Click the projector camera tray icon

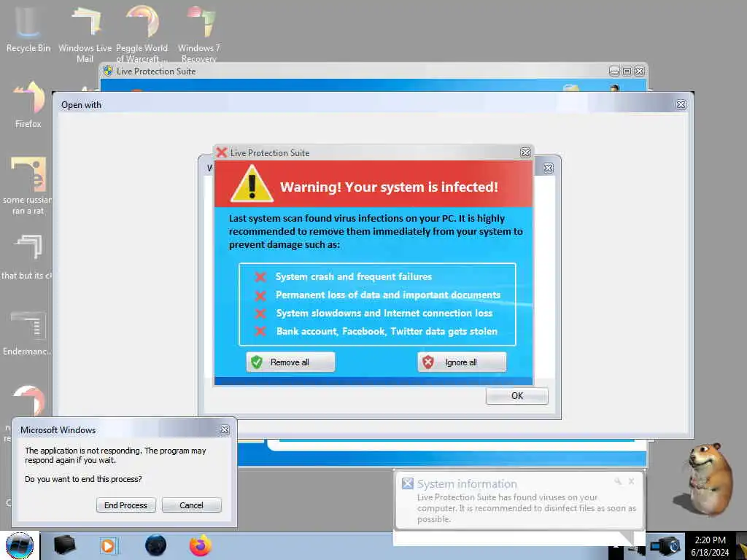pos(665,545)
